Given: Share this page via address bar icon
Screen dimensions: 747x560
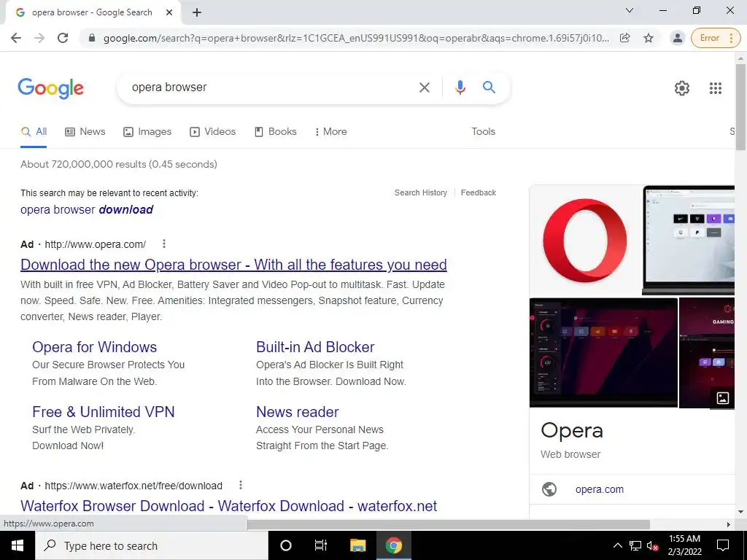Looking at the screenshot, I should tap(624, 38).
